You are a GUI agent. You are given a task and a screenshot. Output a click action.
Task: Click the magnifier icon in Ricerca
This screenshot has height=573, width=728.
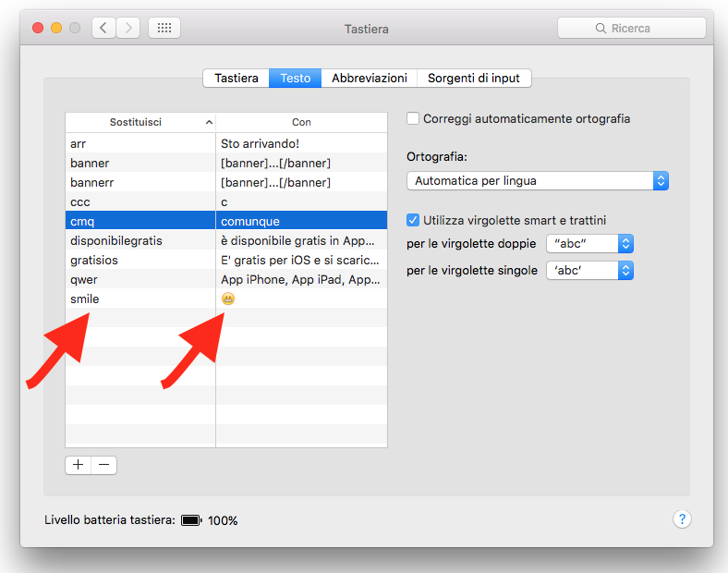601,29
